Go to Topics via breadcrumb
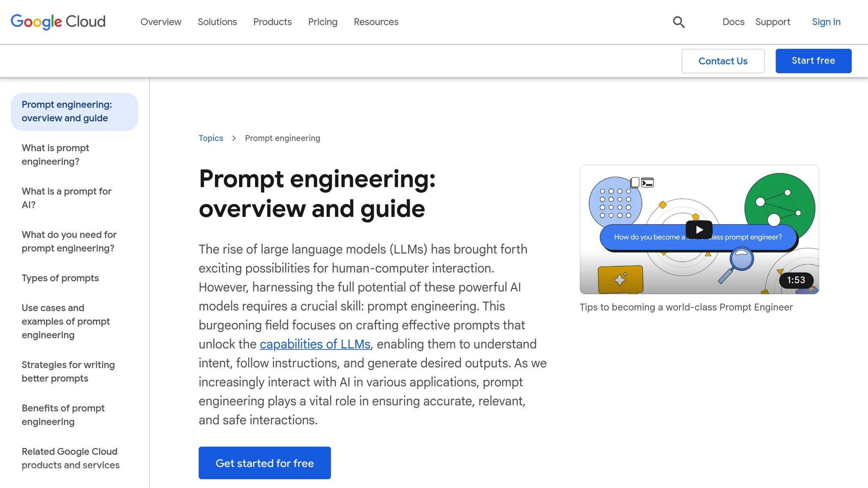The height and width of the screenshot is (488, 868). (211, 138)
